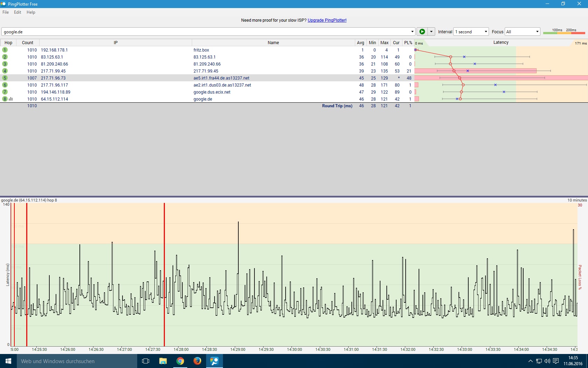Show hidden system tray icons
The width and height of the screenshot is (588, 368).
(x=530, y=361)
